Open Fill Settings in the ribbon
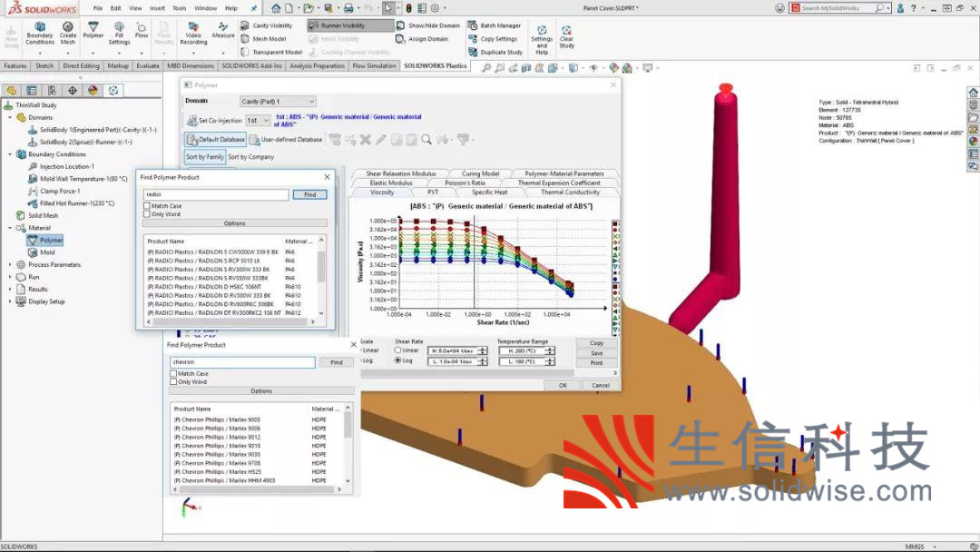The width and height of the screenshot is (980, 552). coord(119,33)
